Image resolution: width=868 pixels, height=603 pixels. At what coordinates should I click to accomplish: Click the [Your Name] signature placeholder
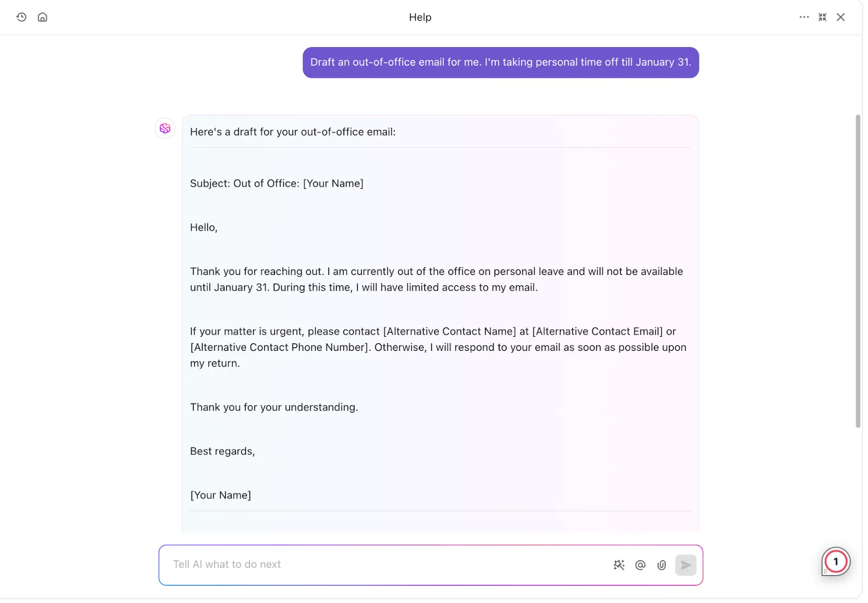pyautogui.click(x=220, y=495)
